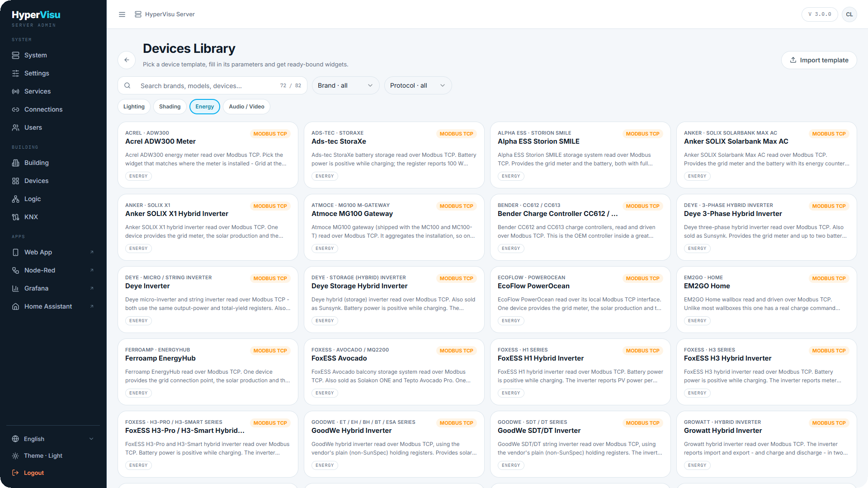This screenshot has width=868, height=488.
Task: Click the CL user avatar
Action: [849, 14]
